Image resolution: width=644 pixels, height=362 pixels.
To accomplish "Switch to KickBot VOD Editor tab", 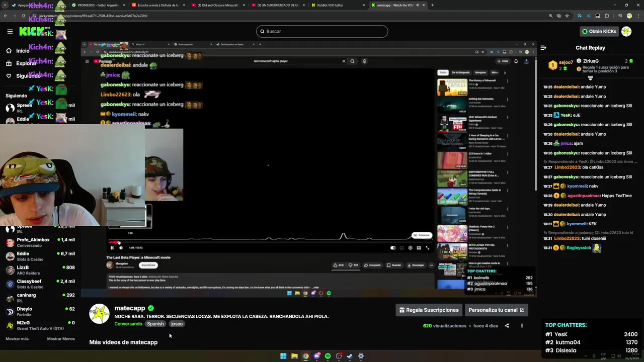I will (338, 5).
